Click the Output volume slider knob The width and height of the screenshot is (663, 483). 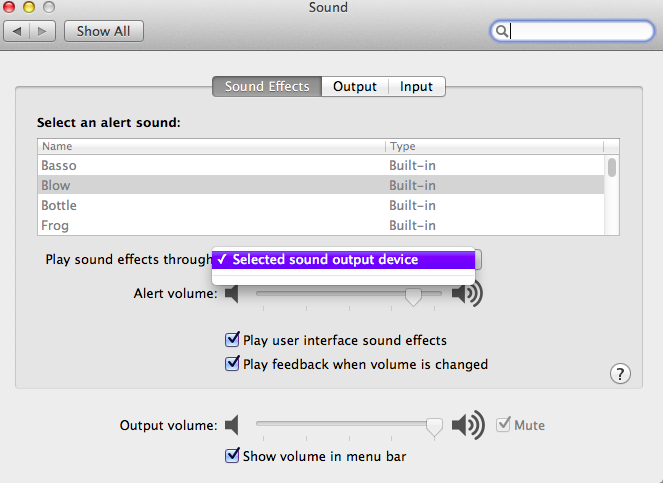click(x=434, y=427)
